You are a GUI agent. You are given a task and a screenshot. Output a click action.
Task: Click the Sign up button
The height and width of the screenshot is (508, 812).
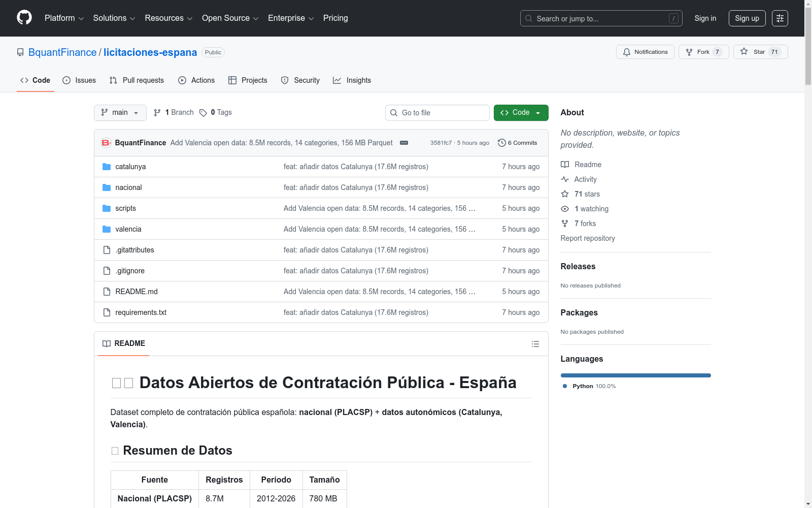click(x=747, y=18)
